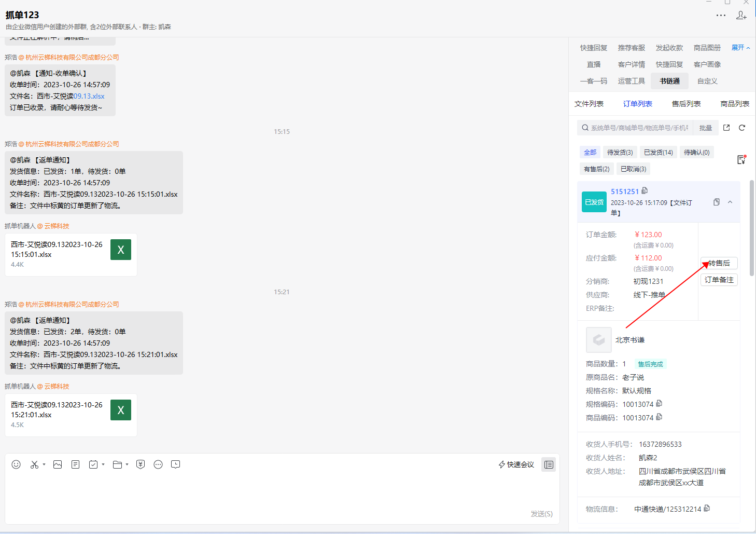
Task: Switch to the 推荐客服 tab
Action: coord(632,48)
